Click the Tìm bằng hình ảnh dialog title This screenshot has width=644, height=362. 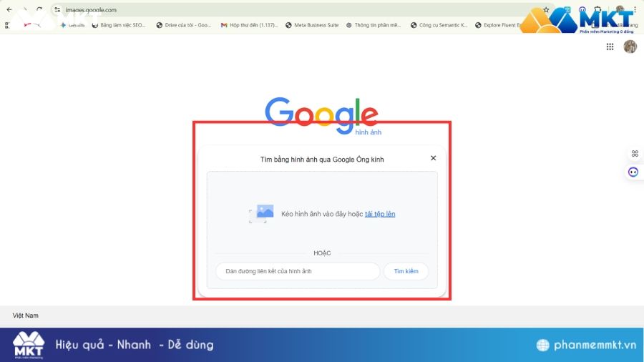pos(322,160)
